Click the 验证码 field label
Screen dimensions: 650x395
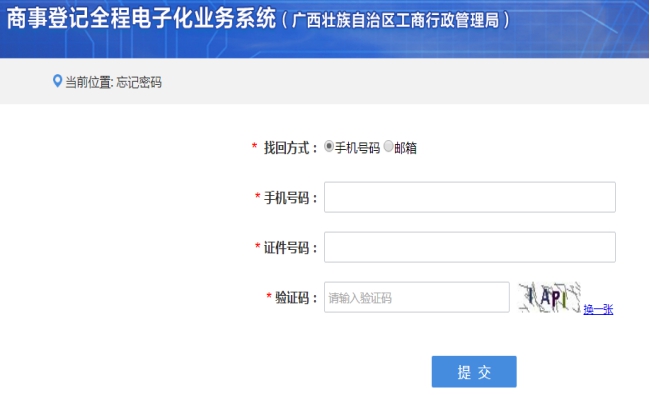[x=292, y=298]
